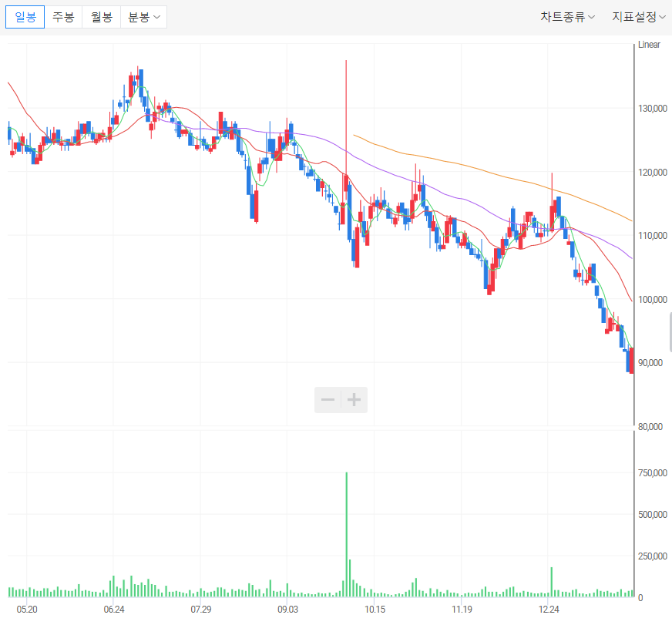Click the 10.15 date label
Screen dimensions: 672x625
coord(375,609)
